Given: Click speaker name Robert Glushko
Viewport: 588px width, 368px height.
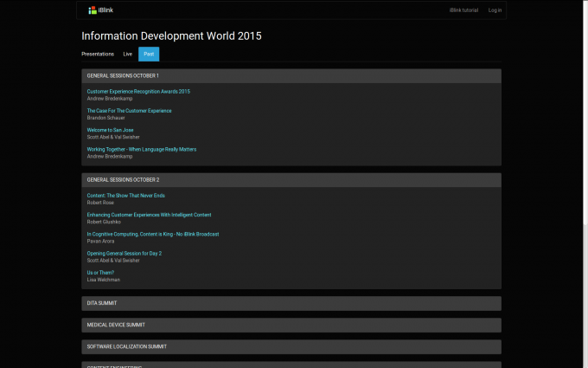Looking at the screenshot, I should (x=104, y=222).
